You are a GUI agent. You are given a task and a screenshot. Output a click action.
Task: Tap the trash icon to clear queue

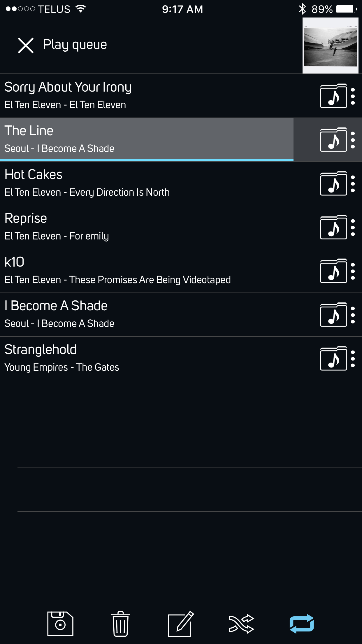click(120, 624)
